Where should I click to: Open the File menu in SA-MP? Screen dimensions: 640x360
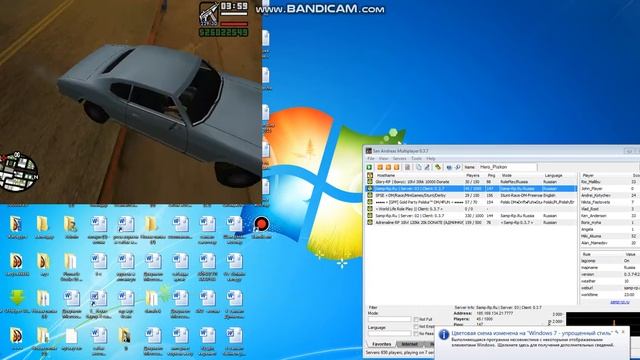(x=371, y=158)
